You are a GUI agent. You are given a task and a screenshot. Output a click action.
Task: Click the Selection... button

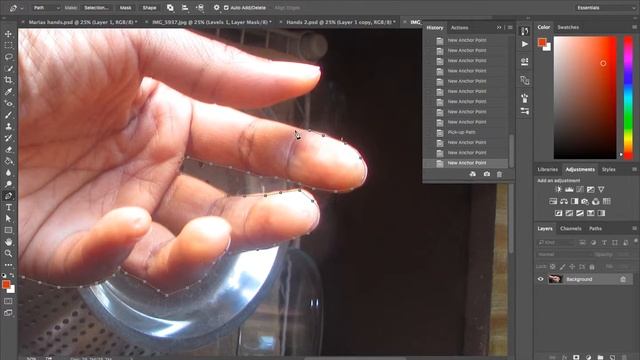[96, 8]
